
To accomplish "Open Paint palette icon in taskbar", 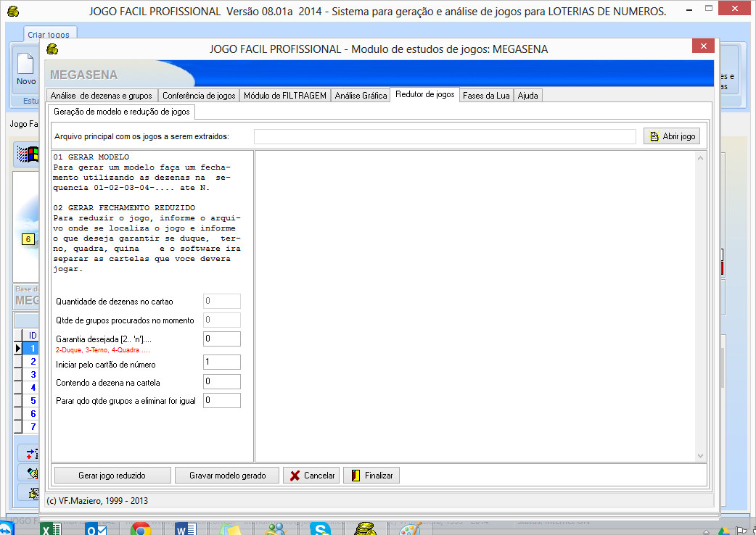I will (411, 528).
